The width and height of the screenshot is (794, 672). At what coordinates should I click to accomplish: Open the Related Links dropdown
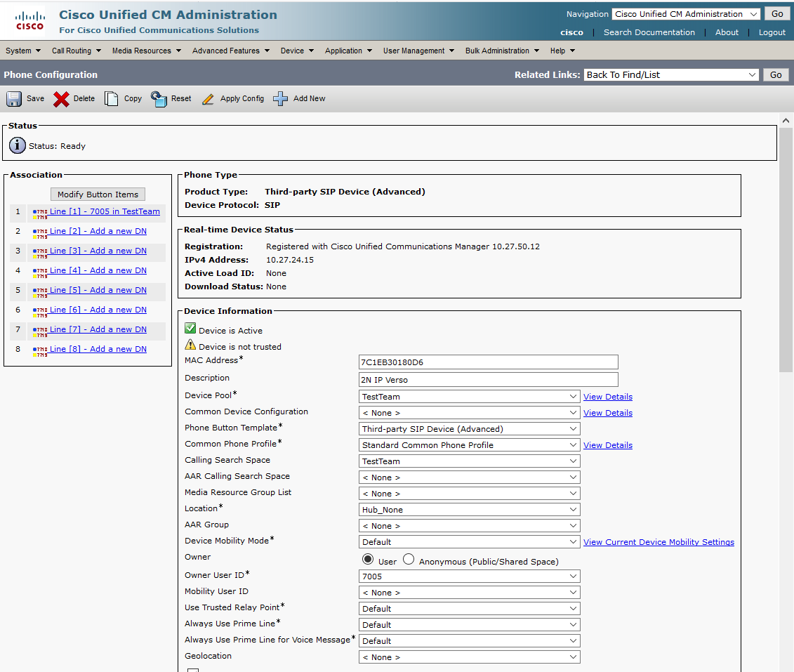click(671, 75)
